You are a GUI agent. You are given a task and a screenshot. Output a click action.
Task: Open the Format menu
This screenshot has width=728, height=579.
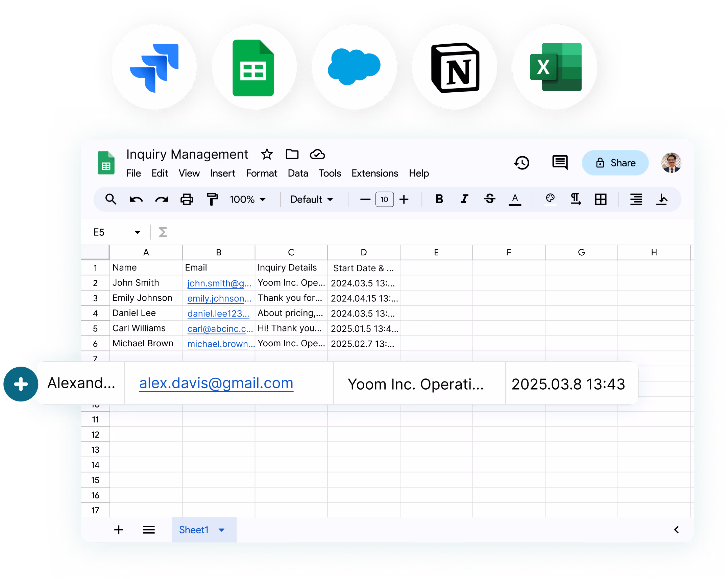(x=261, y=173)
